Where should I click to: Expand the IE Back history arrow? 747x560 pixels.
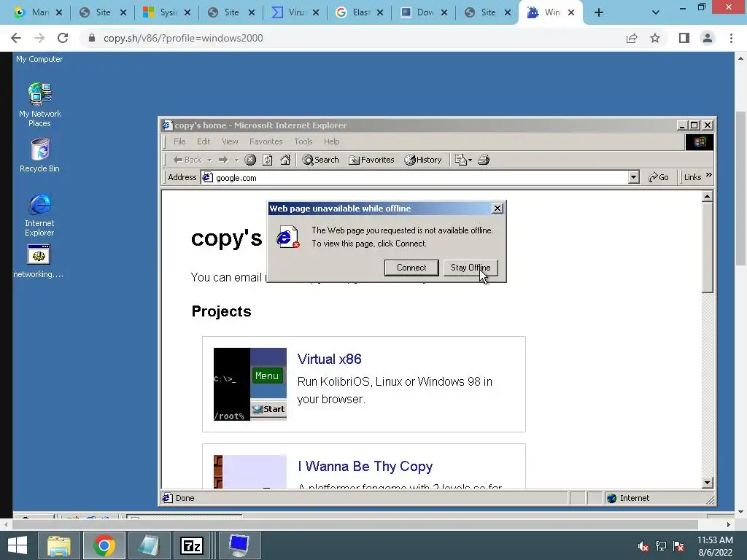point(209,160)
